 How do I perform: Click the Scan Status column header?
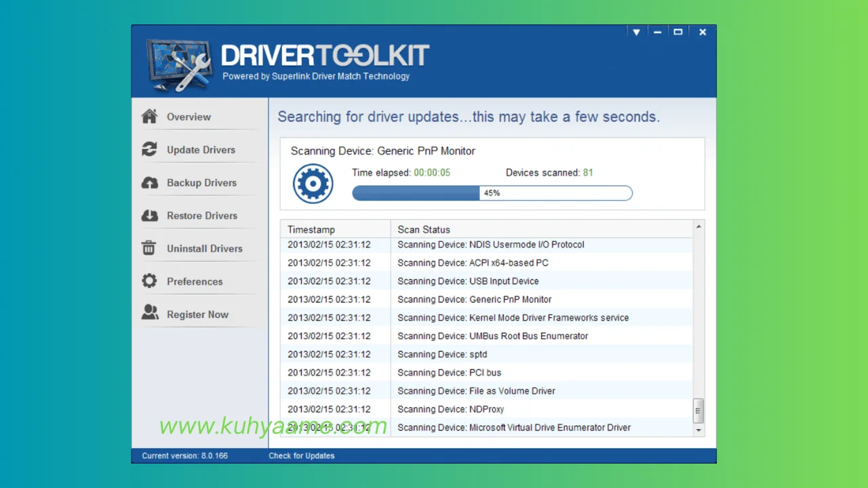click(x=542, y=229)
